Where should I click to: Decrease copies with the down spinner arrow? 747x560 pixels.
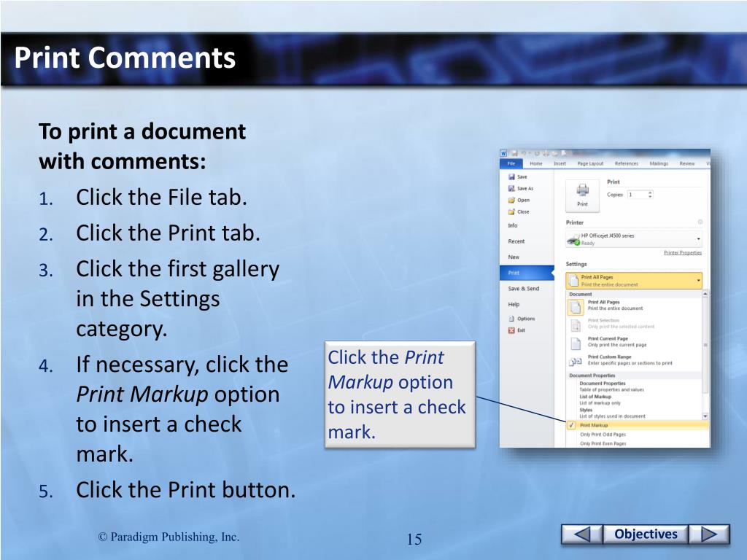pos(650,197)
